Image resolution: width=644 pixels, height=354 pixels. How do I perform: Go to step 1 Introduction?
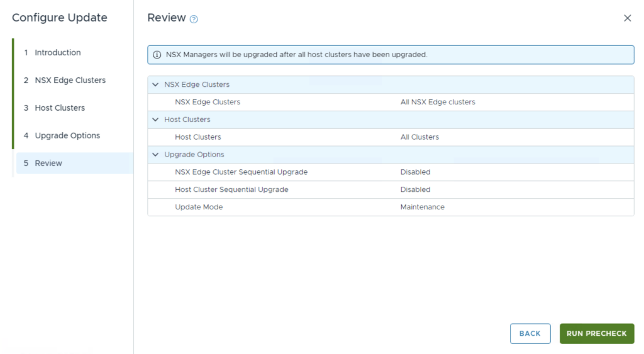click(x=58, y=53)
